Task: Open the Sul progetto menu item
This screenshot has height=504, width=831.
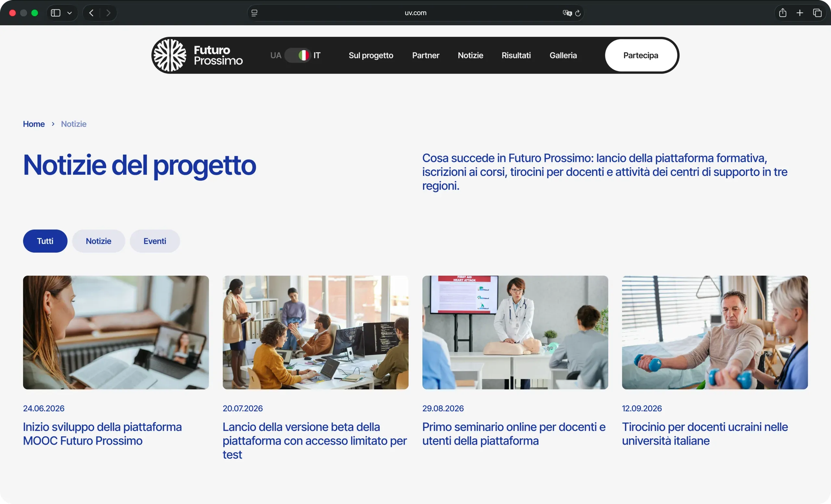Action: coord(371,55)
